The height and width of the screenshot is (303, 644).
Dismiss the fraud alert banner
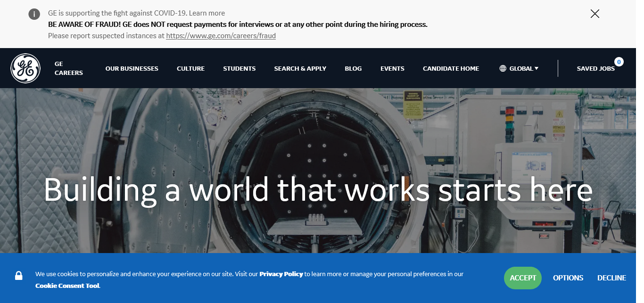click(594, 14)
